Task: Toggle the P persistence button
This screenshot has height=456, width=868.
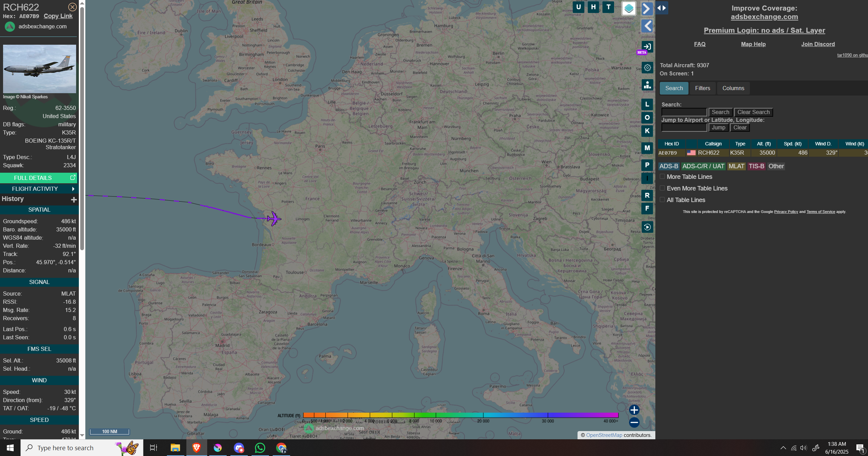Action: click(647, 165)
